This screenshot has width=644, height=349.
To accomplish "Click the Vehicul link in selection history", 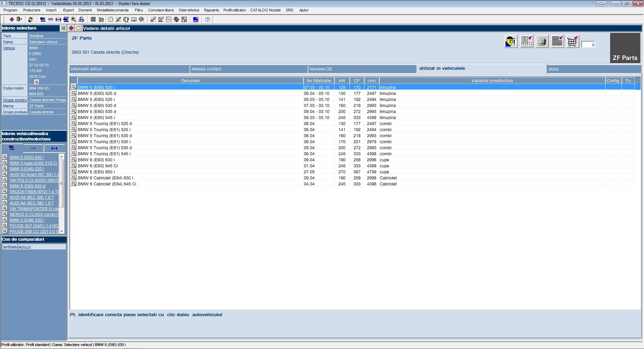I will pos(9,48).
